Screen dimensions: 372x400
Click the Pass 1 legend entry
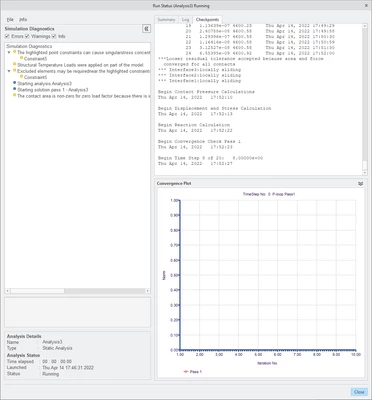click(192, 371)
